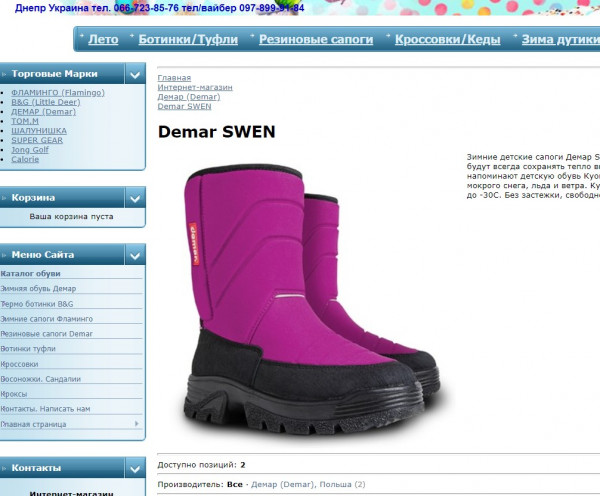Collapse the Меню Сайта panel chevron
The image size is (600, 496).
[135, 255]
